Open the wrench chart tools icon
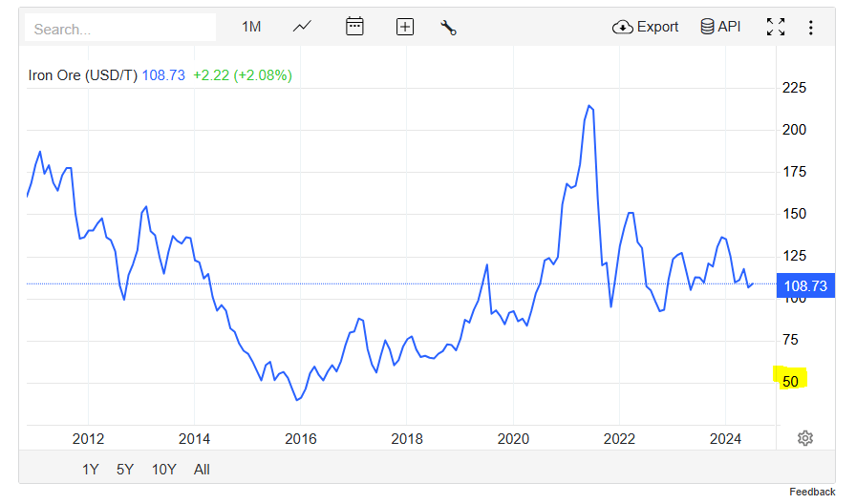Screen dimensions: 856x504 click(448, 28)
